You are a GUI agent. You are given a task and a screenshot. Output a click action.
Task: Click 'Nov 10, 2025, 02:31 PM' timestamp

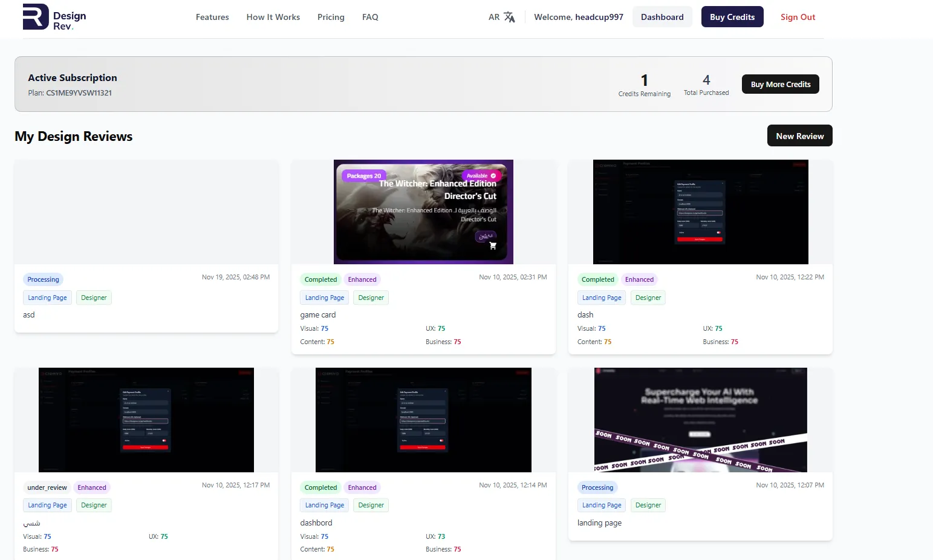(513, 277)
